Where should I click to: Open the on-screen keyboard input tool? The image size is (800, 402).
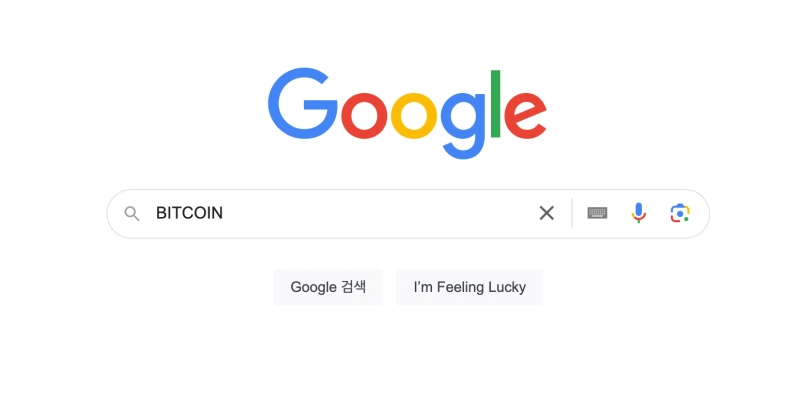click(597, 213)
